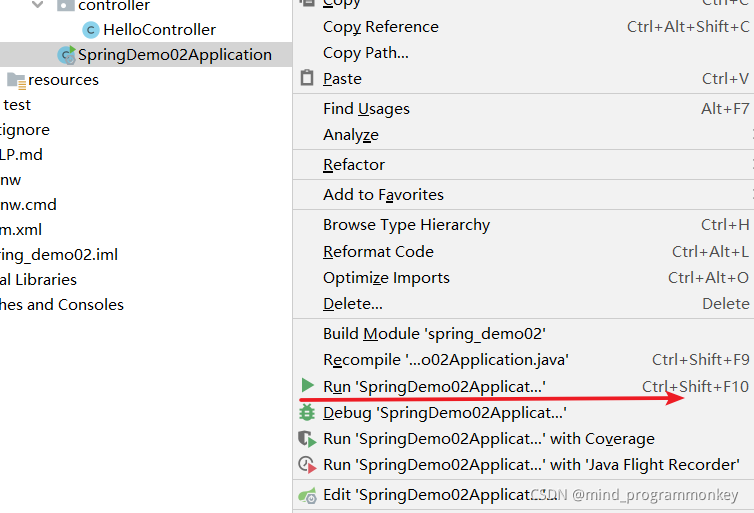Viewport: 754px width, 513px height.
Task: Choose Copy Reference from the context menu
Action: tap(523, 27)
